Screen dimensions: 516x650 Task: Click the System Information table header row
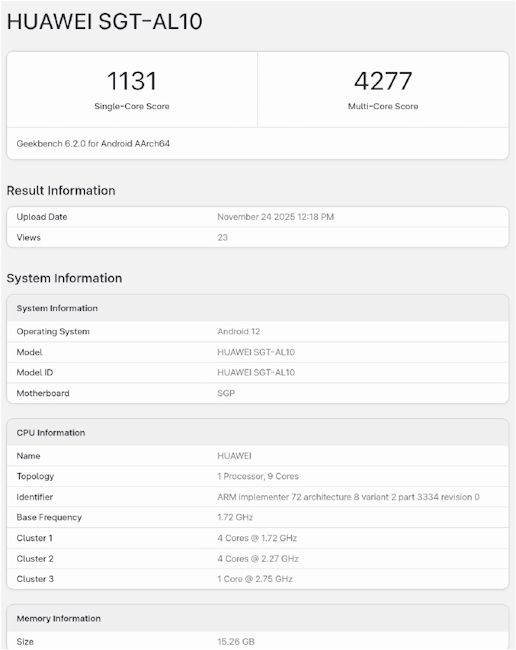258,308
